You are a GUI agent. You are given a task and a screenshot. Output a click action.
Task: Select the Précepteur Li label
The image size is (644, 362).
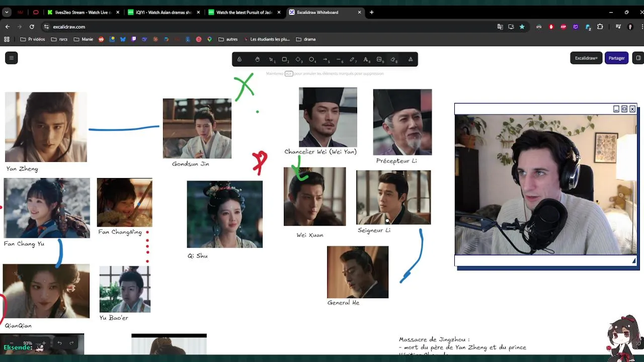click(x=396, y=161)
